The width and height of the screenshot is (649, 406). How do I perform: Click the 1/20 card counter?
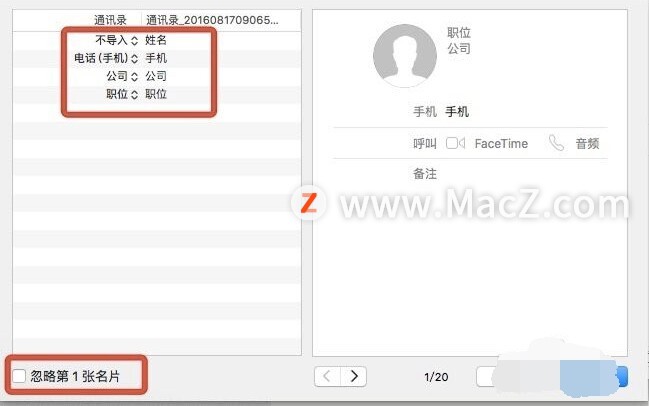point(436,377)
